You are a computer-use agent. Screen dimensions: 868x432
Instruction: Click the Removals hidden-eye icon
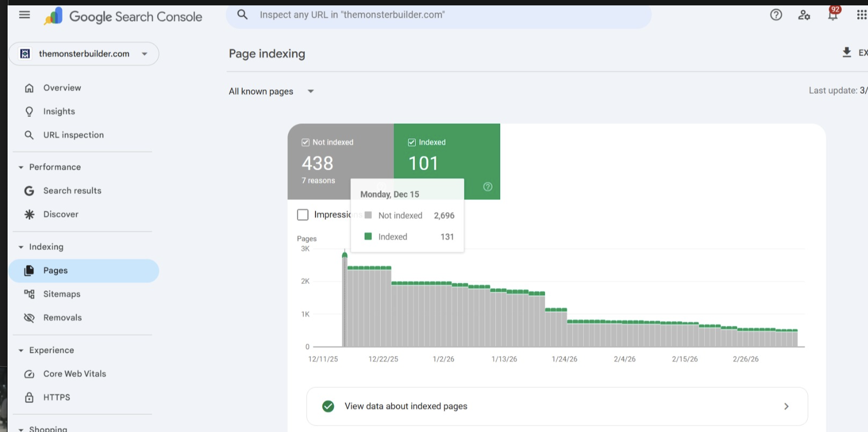(30, 318)
